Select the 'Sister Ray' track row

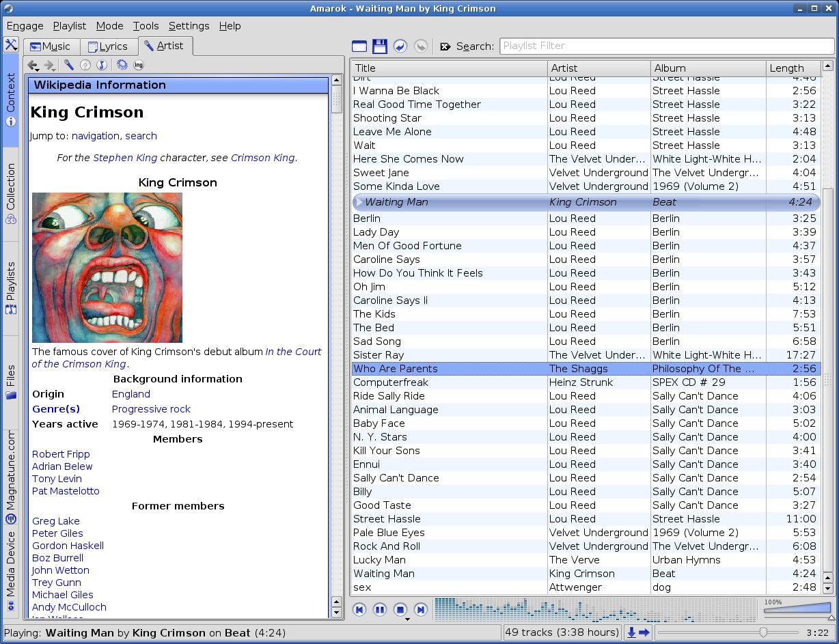coord(586,355)
